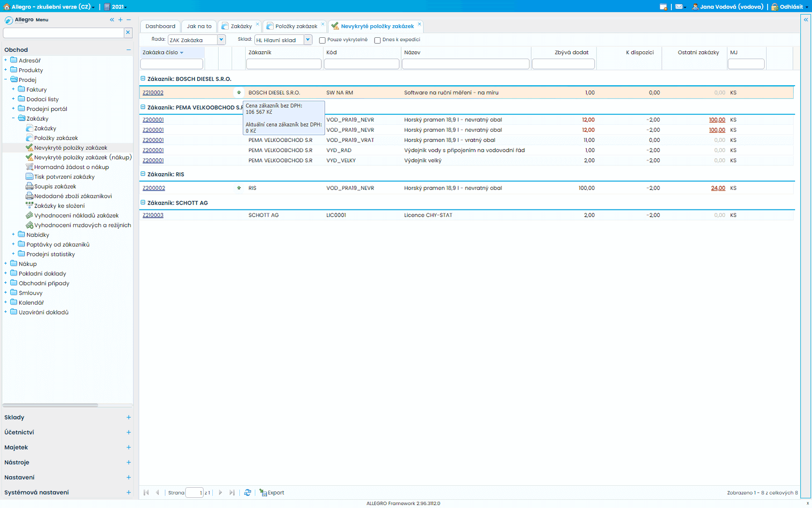The image size is (812, 508).
Task: Click the Název filter input field
Action: pyautogui.click(x=465, y=64)
